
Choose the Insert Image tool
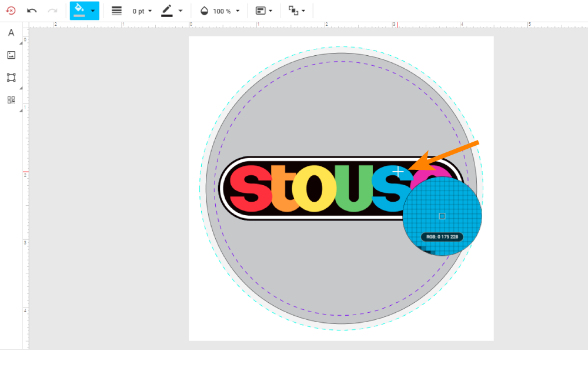11,55
